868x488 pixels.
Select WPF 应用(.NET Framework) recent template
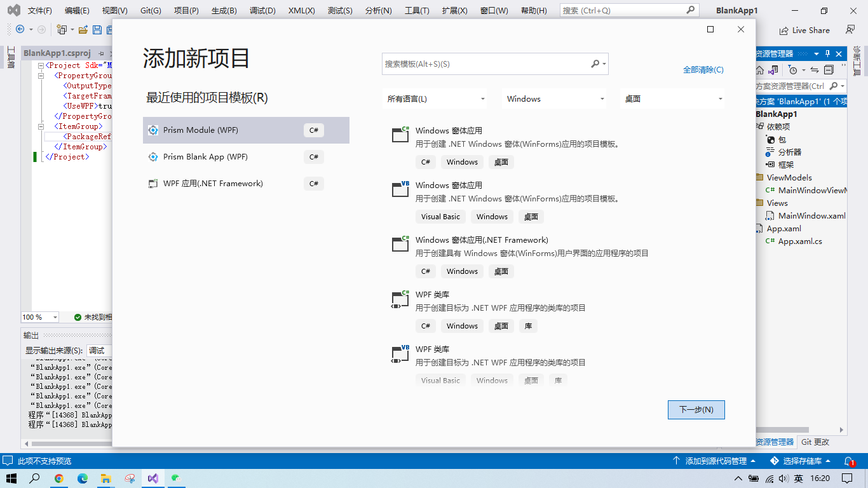point(246,184)
